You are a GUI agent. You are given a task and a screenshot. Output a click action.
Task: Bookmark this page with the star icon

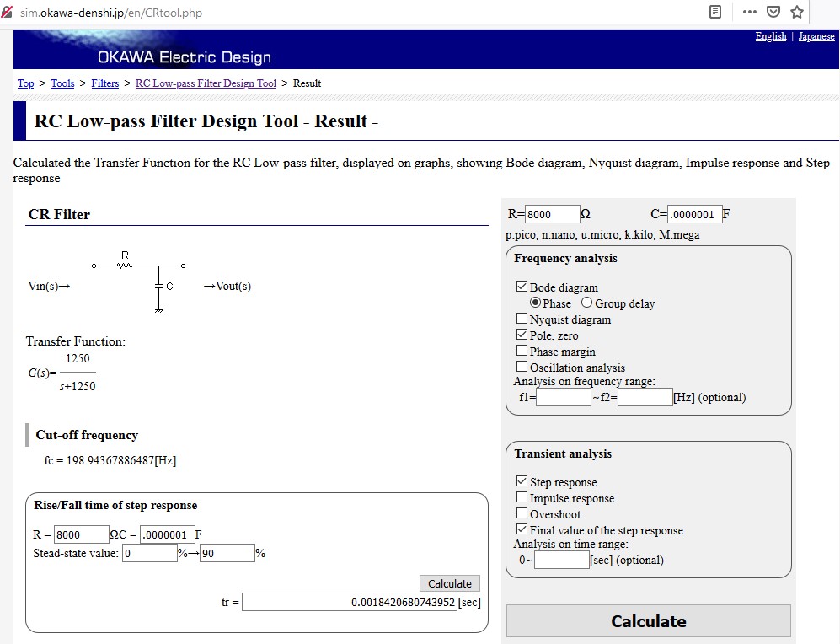(x=797, y=12)
